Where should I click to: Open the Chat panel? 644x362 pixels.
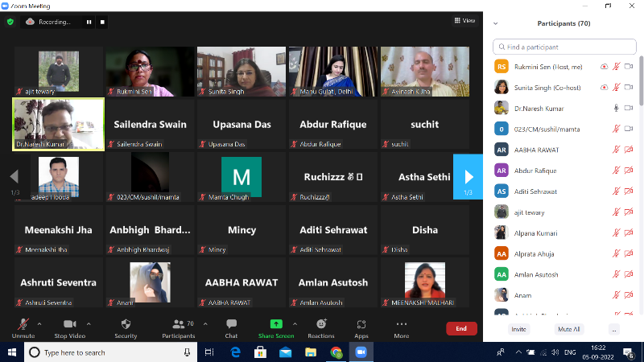click(231, 324)
